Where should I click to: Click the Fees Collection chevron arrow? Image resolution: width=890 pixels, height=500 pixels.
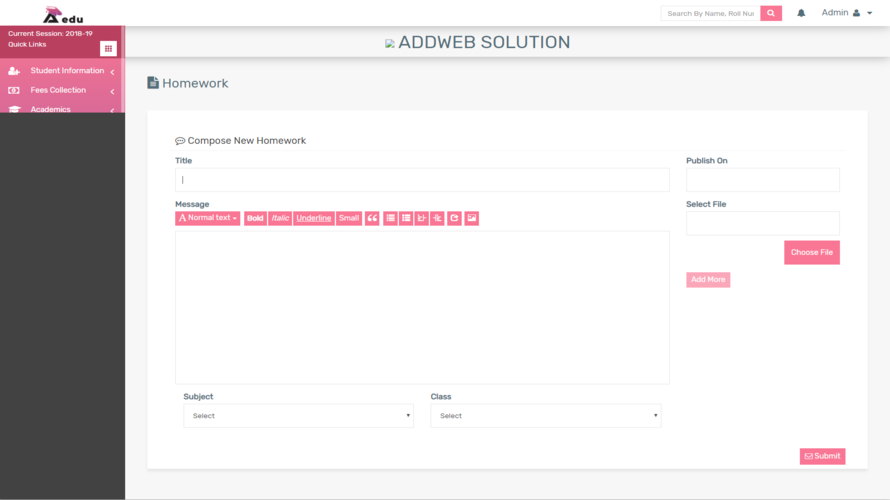click(112, 91)
